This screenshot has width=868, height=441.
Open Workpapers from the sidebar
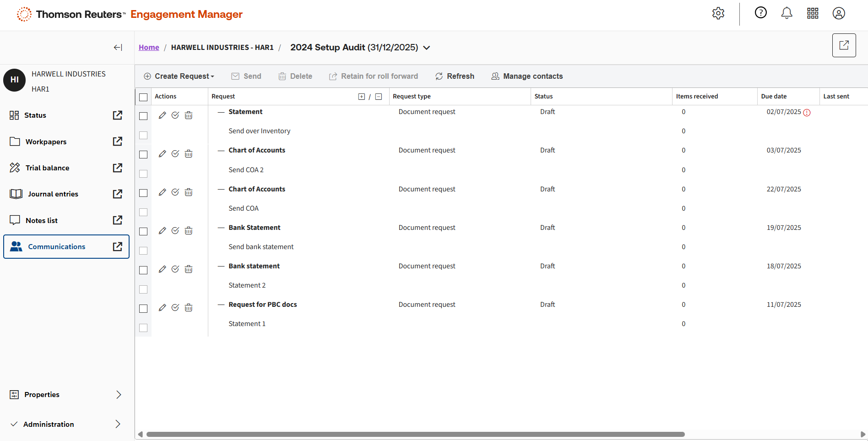(46, 142)
